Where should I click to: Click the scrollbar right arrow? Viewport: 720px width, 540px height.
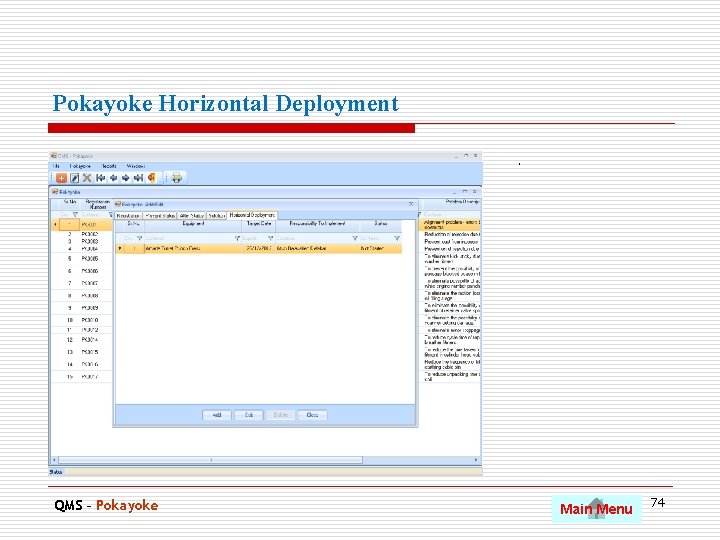click(x=476, y=460)
